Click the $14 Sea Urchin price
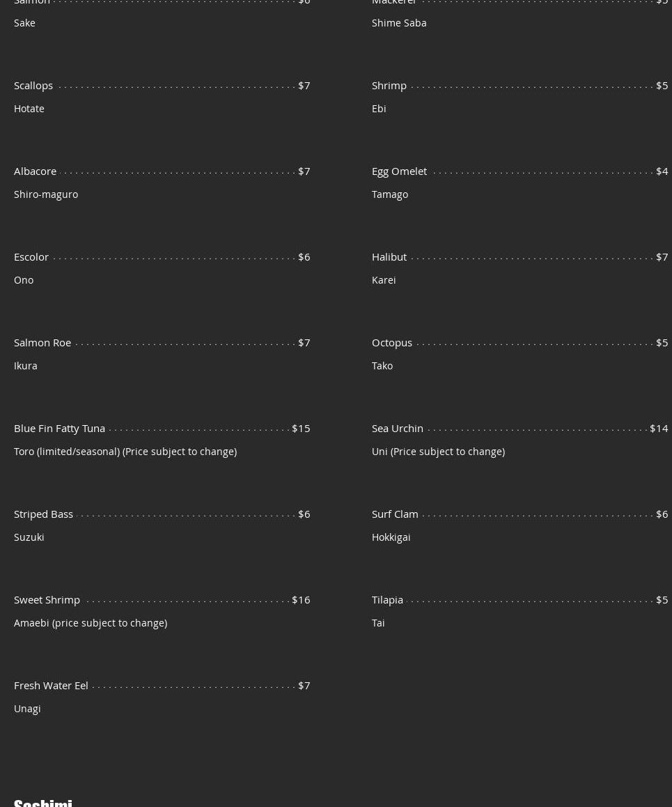672x807 pixels. (659, 428)
